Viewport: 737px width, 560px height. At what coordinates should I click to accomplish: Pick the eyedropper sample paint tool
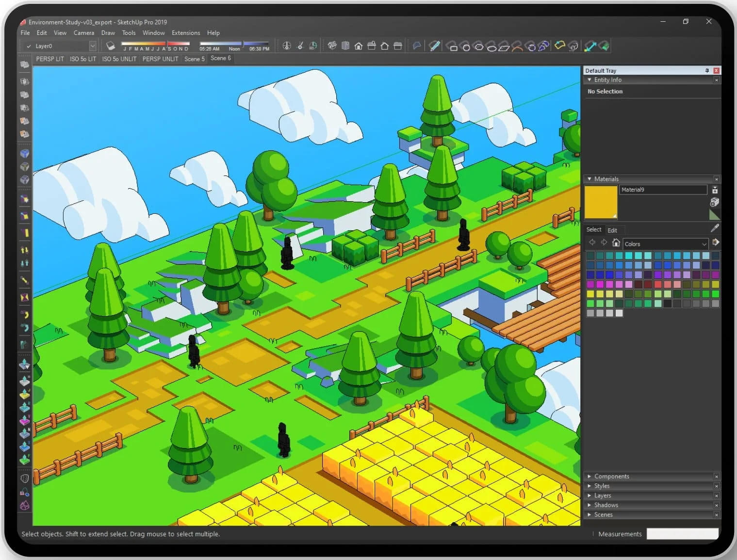(x=714, y=228)
